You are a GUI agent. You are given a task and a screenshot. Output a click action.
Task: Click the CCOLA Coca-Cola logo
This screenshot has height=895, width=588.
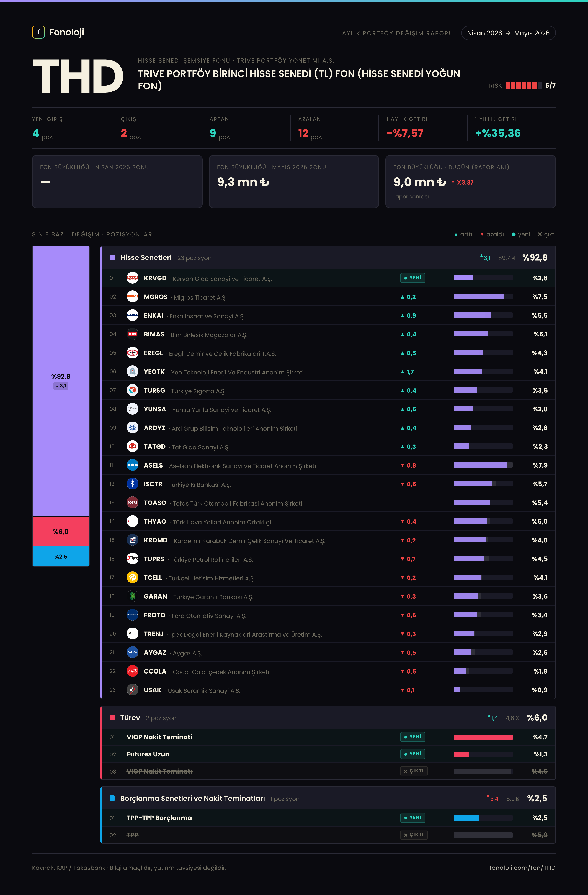132,671
